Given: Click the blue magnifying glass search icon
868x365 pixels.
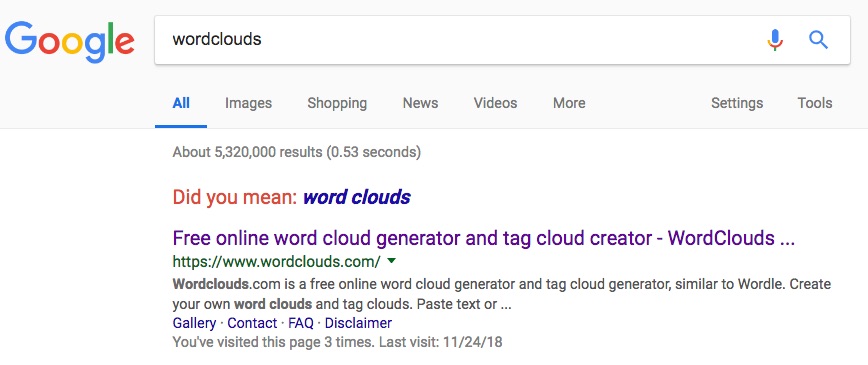Looking at the screenshot, I should 818,40.
